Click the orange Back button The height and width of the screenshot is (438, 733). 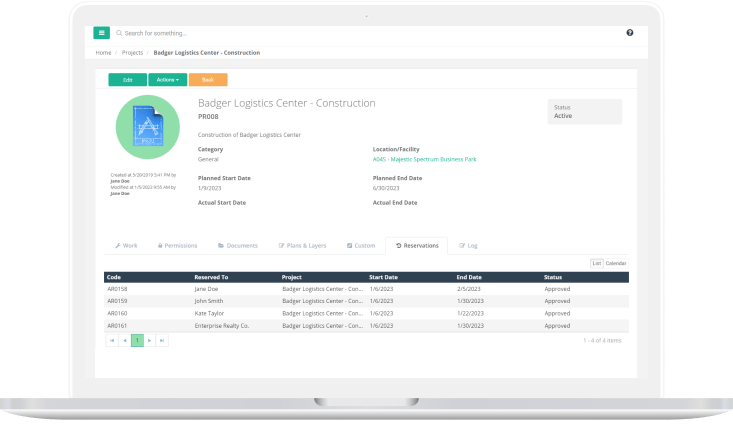click(208, 80)
